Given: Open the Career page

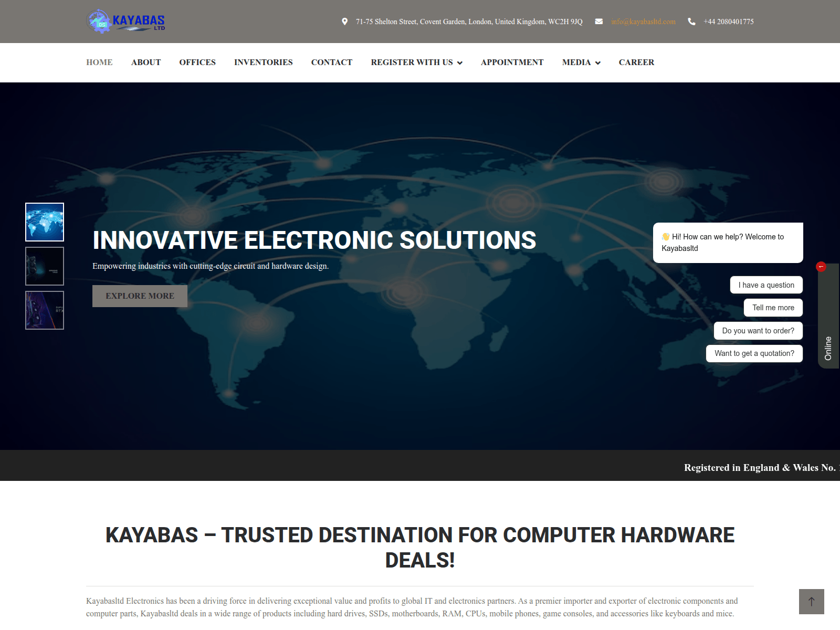Looking at the screenshot, I should click(x=636, y=62).
